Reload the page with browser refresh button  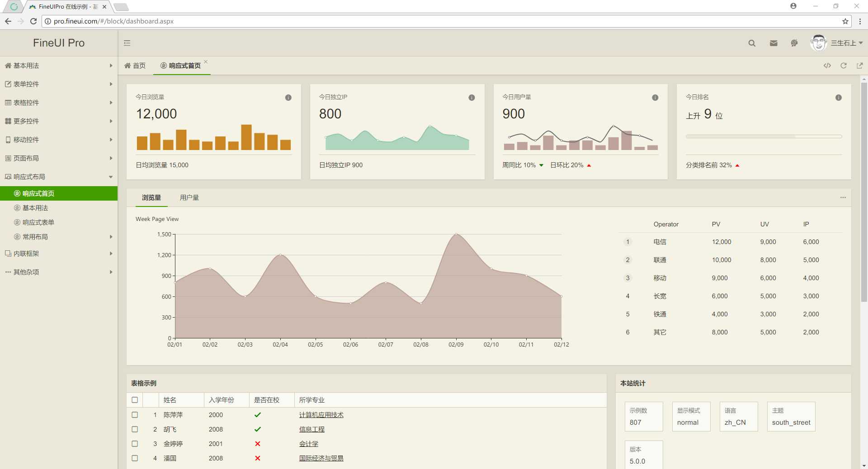tap(33, 21)
